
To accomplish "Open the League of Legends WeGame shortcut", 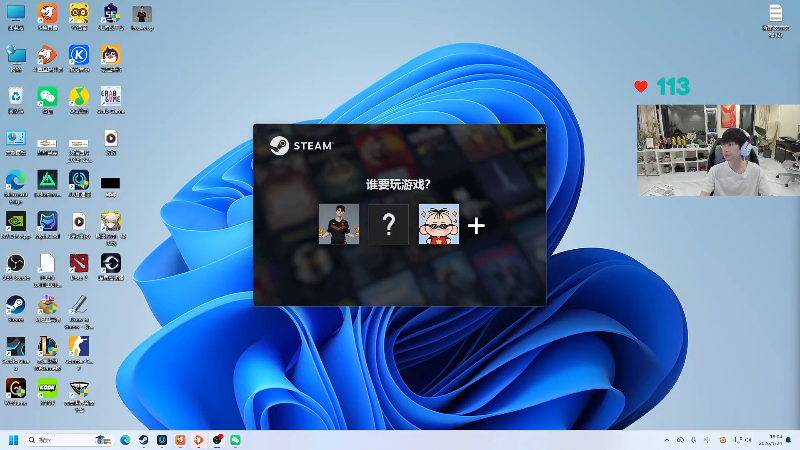I will [x=47, y=353].
